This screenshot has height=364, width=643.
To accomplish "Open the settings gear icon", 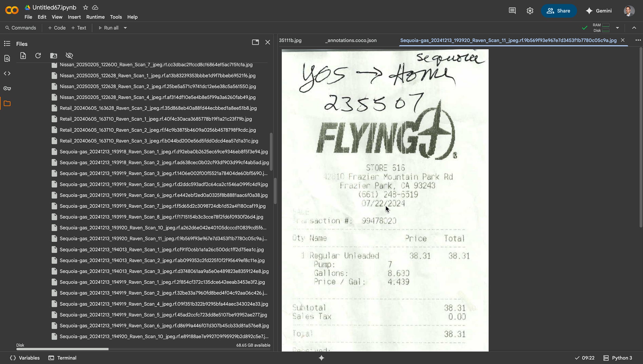I will point(530,11).
